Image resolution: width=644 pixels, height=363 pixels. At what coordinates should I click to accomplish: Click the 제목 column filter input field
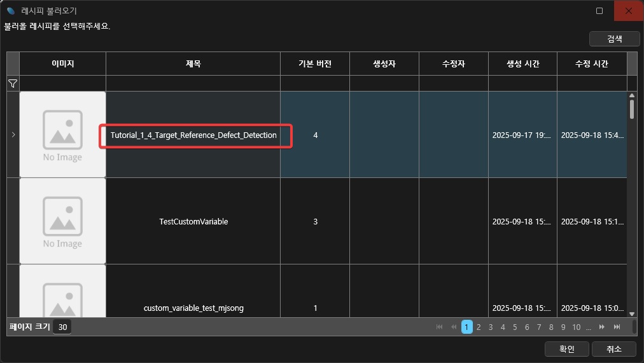193,83
